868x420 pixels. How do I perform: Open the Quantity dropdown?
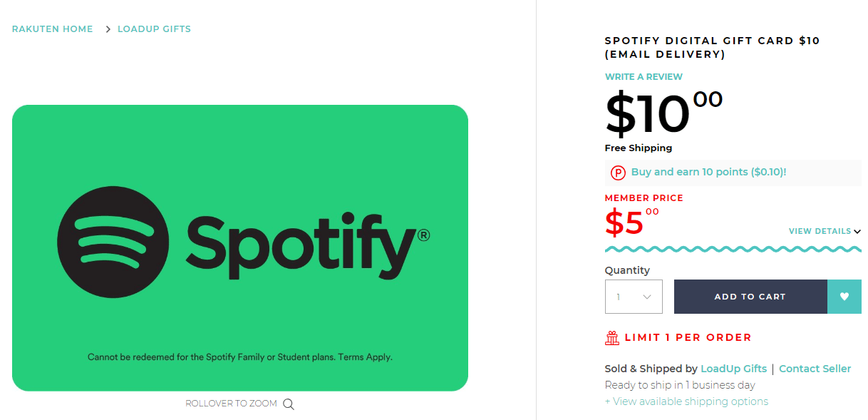pos(634,297)
